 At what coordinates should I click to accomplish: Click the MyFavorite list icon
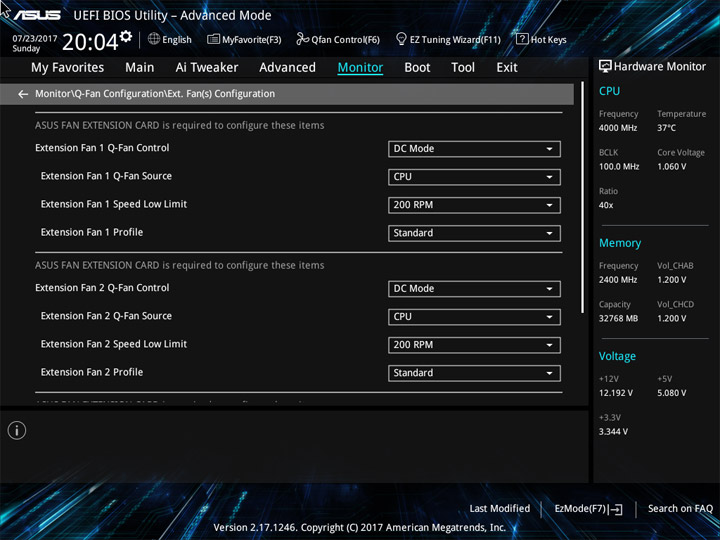[214, 39]
